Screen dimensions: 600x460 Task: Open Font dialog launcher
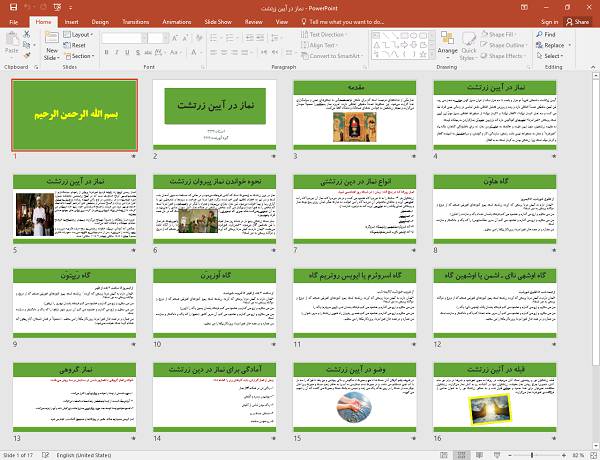pos(203,67)
